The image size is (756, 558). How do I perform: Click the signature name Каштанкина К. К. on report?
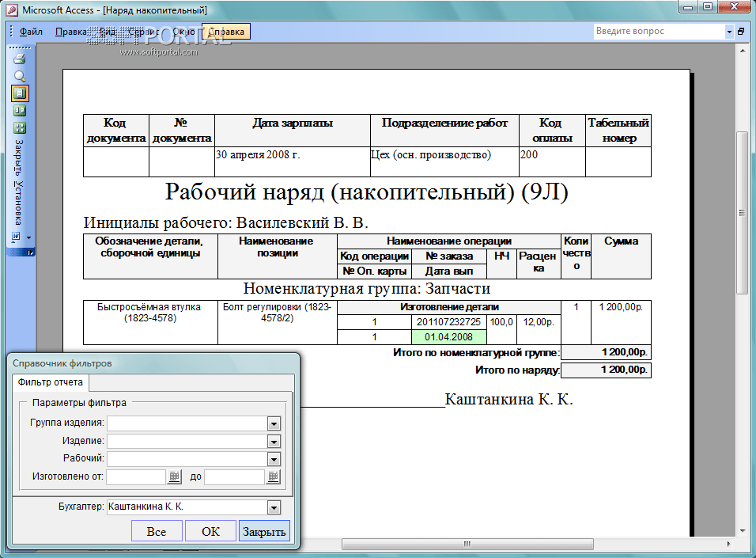(x=508, y=399)
